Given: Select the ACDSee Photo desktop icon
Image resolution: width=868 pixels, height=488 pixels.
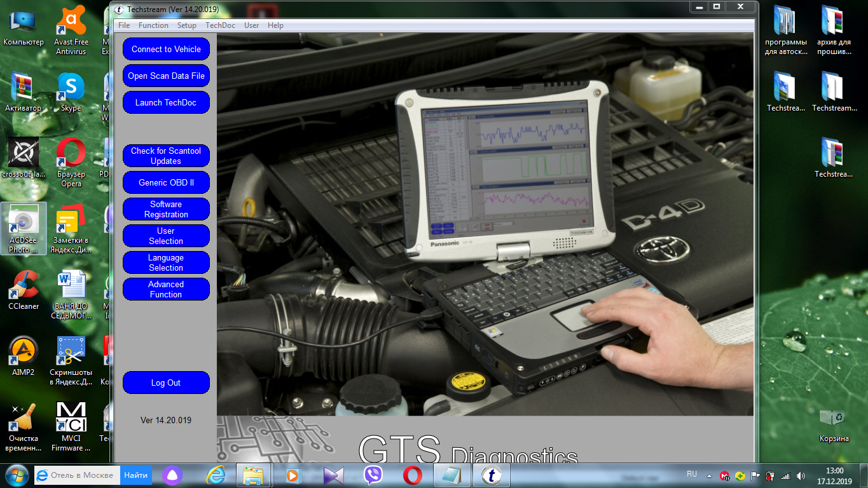Looking at the screenshot, I should (x=24, y=229).
